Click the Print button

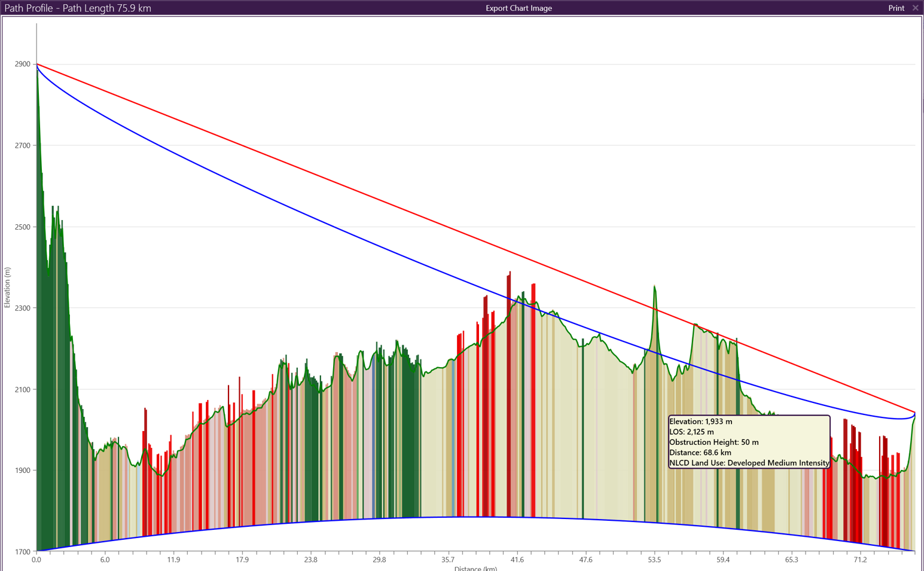pyautogui.click(x=896, y=8)
